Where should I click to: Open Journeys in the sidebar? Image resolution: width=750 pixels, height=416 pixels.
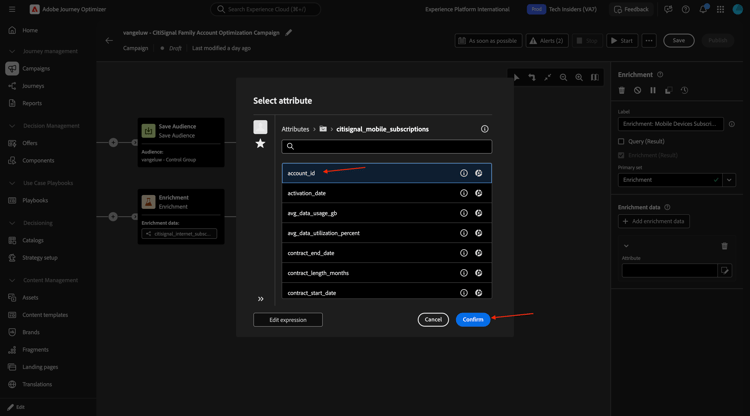[33, 86]
